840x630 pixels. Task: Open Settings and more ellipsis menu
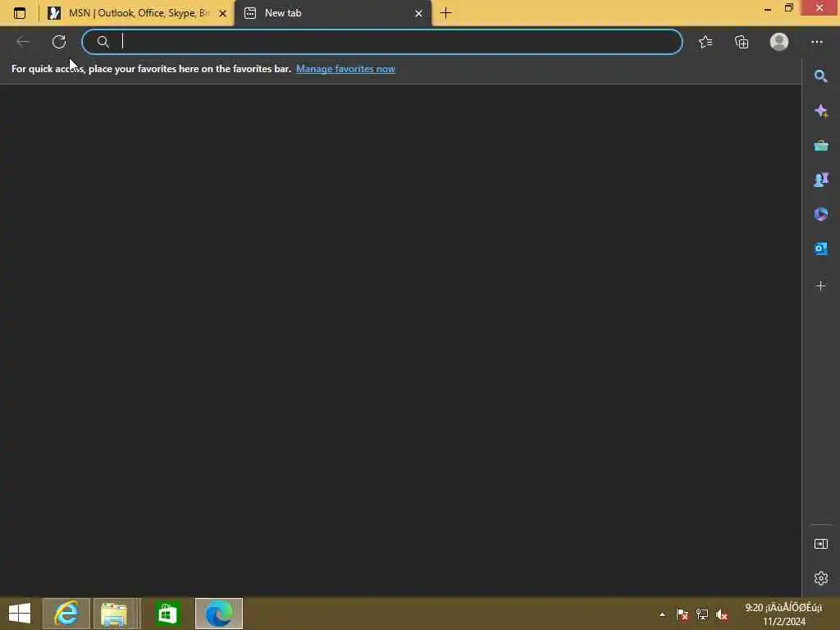[816, 42]
